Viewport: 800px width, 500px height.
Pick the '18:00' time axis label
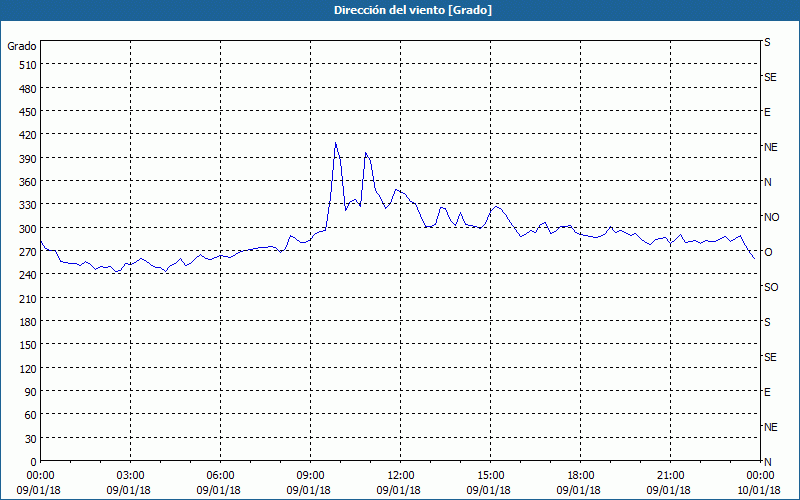(581, 476)
